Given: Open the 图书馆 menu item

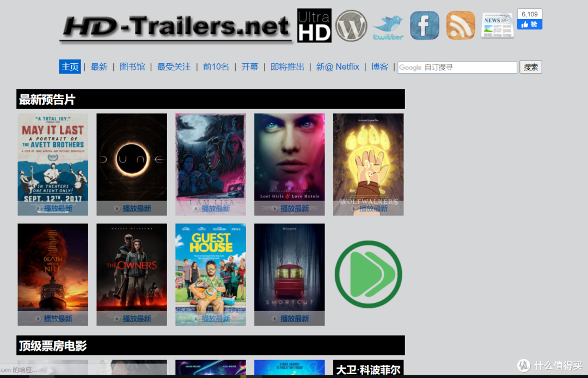Looking at the screenshot, I should pos(132,67).
